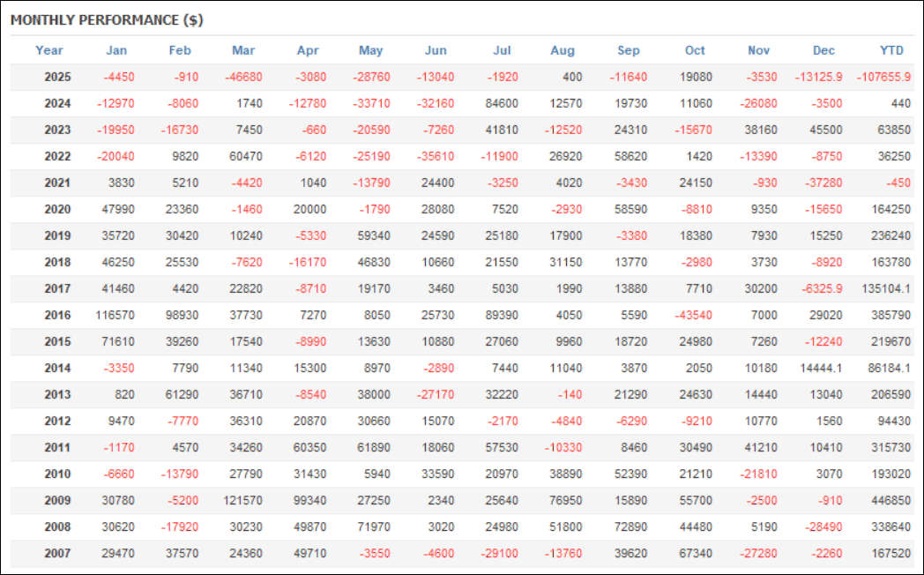Screen dimensions: 924x575
Task: Click August 2009 cell showing 76950
Action: 565,500
